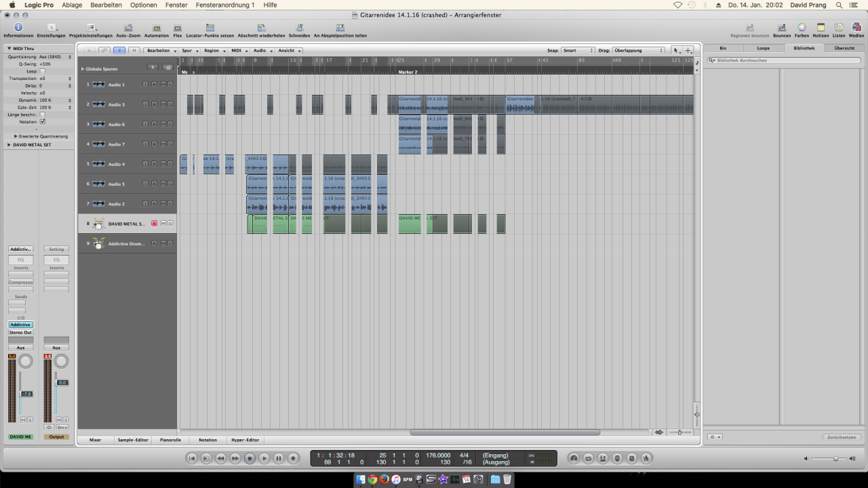Open the Snap dropdown menu
The height and width of the screenshot is (488, 868).
[x=578, y=51]
